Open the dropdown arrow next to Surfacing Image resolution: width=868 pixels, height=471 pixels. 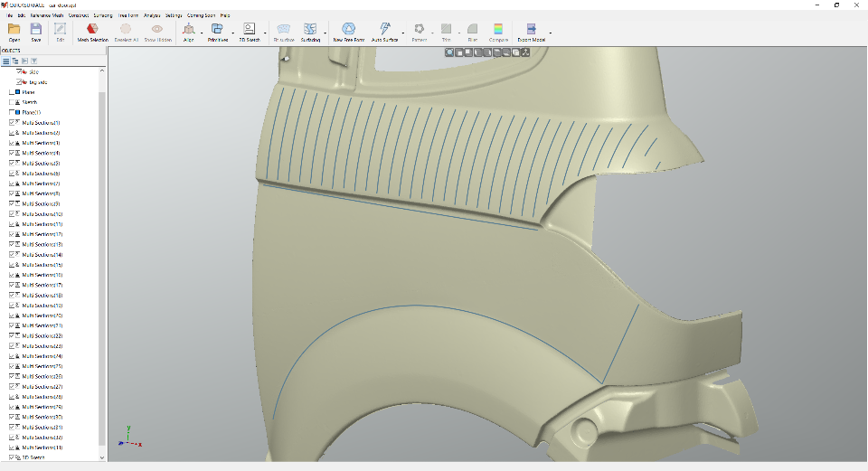[325, 33]
